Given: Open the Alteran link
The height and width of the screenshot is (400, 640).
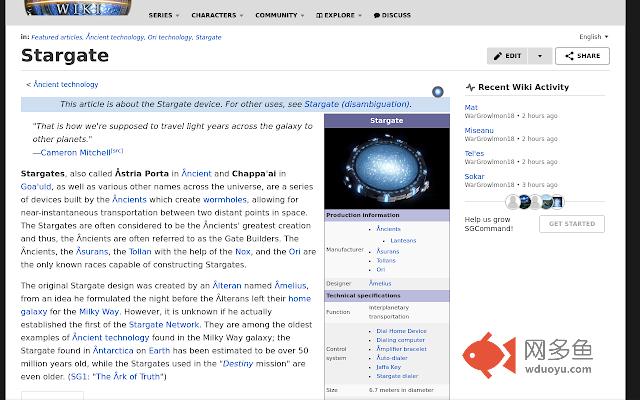Looking at the screenshot, I should point(227,286).
